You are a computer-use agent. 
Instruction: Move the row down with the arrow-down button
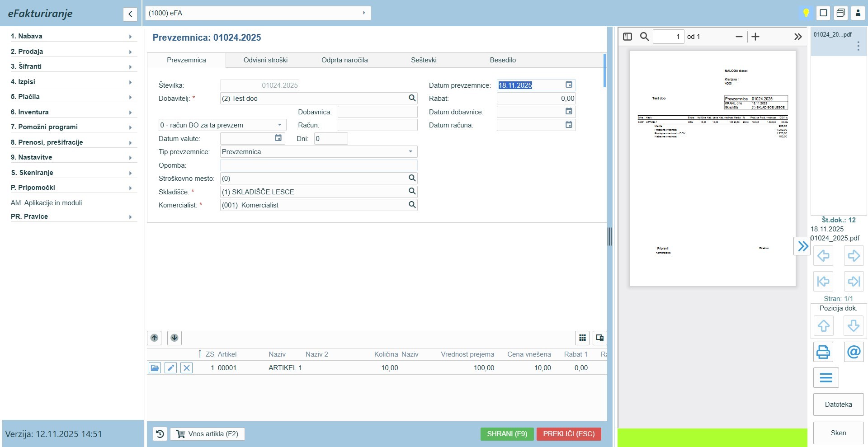(x=175, y=338)
